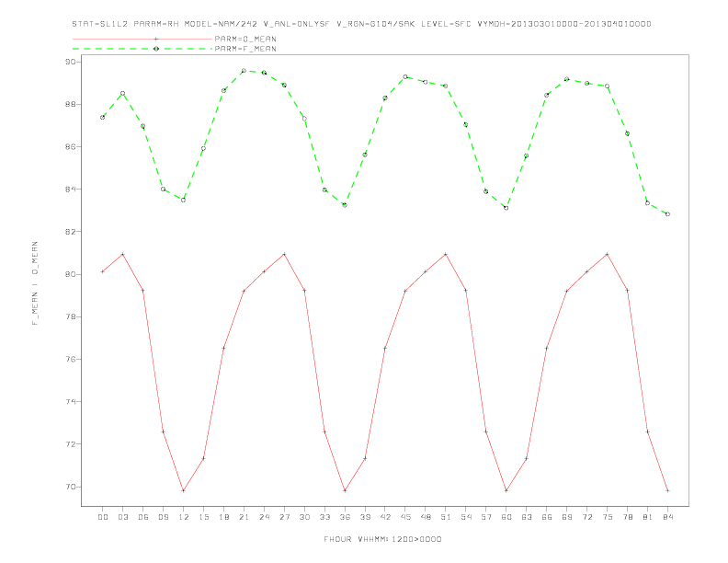Image resolution: width=728 pixels, height=563 pixels.
Task: Click the VYMDH date range in title
Action: (564, 24)
